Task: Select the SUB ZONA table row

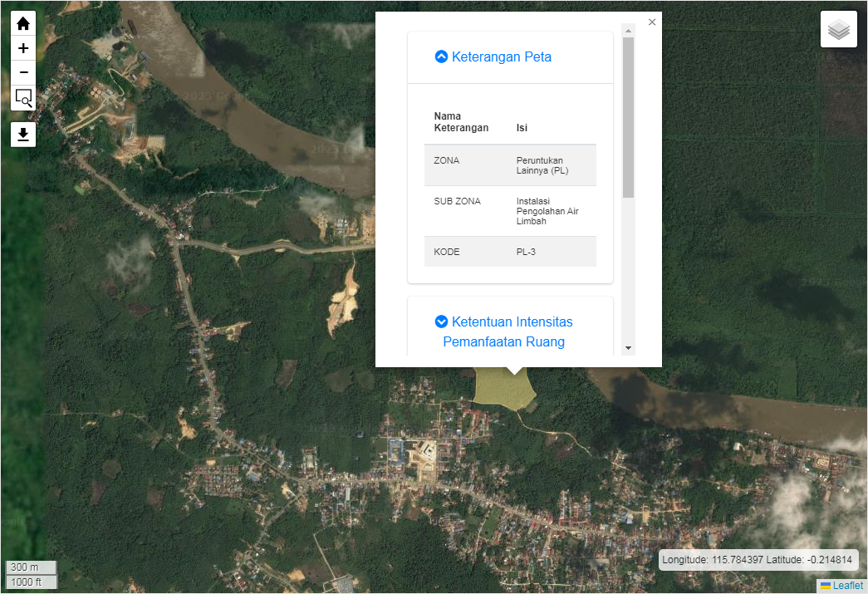Action: (x=510, y=211)
